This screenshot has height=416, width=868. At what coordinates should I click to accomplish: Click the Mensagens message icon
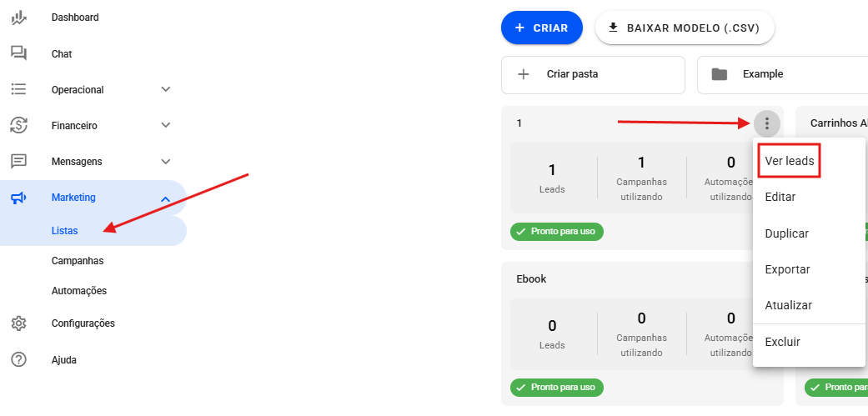[x=18, y=161]
